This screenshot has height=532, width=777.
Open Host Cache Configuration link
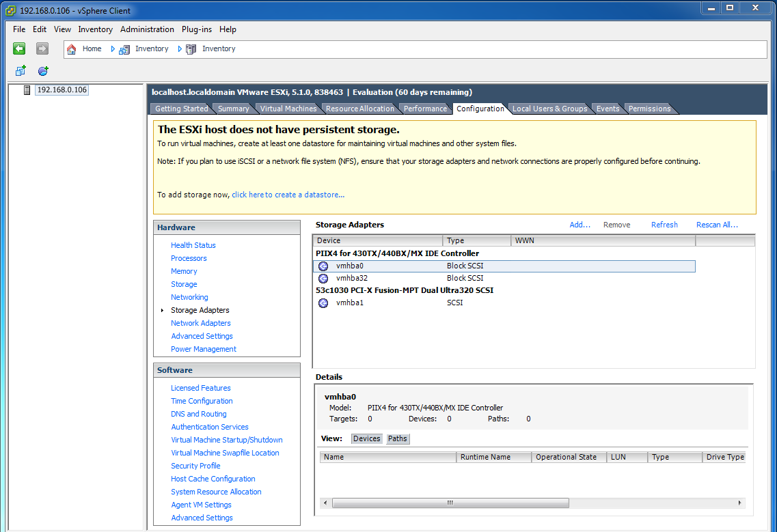[213, 479]
